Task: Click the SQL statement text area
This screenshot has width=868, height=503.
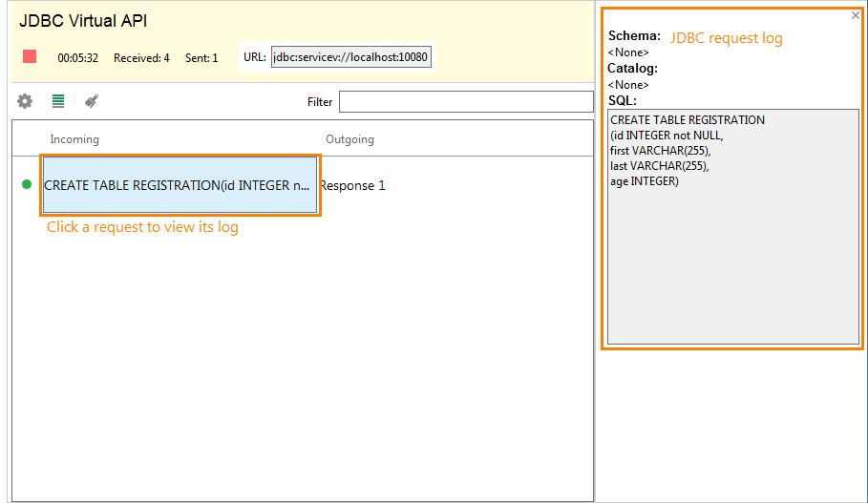Action: (x=733, y=227)
